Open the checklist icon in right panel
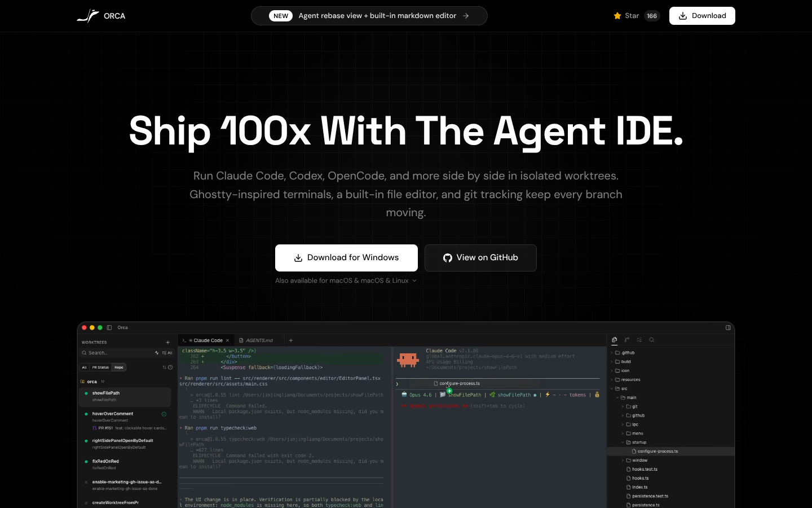 (x=639, y=340)
